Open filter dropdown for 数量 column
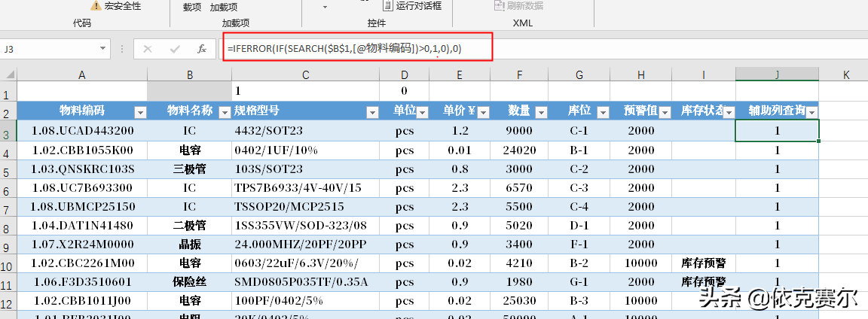The image size is (868, 319). pos(542,112)
